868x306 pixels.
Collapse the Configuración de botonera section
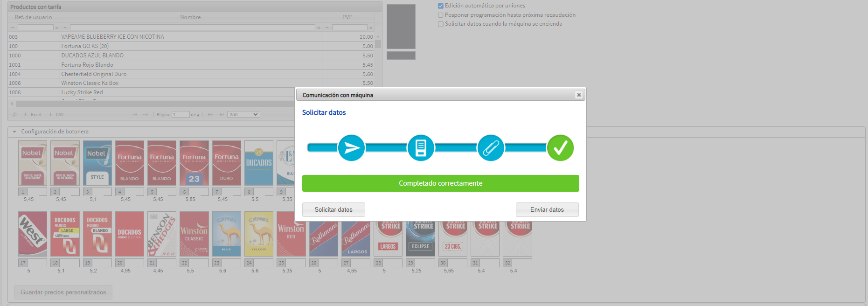pos(14,132)
